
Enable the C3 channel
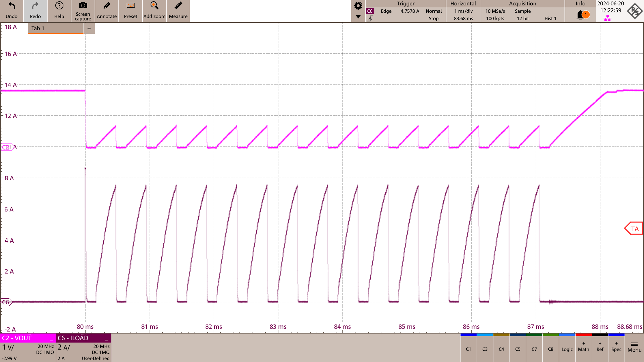point(485,349)
